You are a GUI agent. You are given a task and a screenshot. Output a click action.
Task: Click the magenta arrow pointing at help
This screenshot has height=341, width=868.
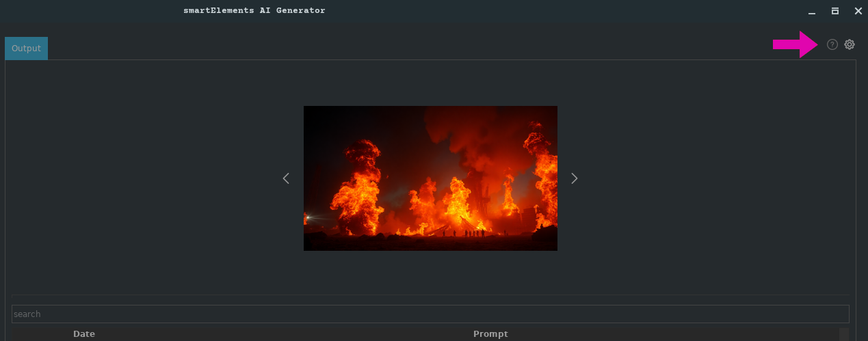click(795, 44)
